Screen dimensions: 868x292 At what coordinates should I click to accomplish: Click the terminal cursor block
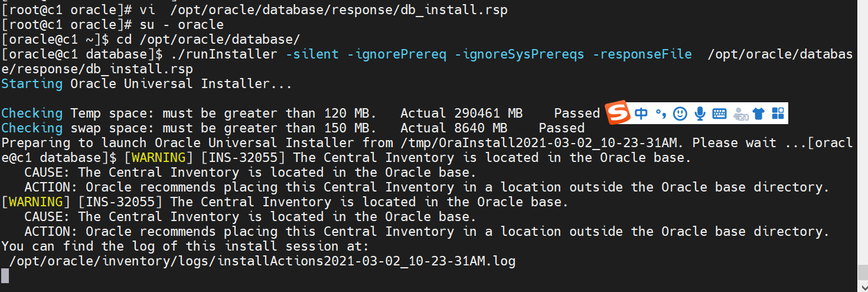[x=5, y=275]
